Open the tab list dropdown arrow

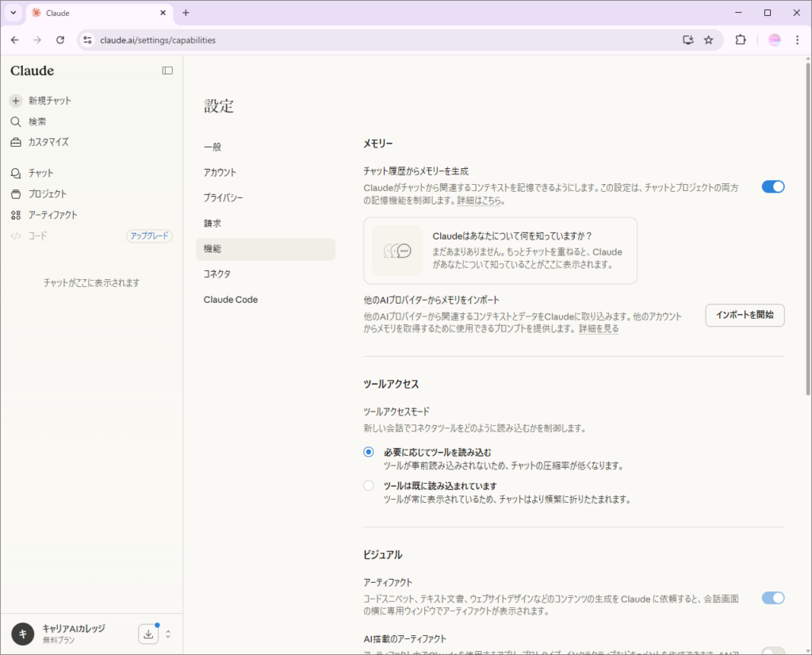13,13
